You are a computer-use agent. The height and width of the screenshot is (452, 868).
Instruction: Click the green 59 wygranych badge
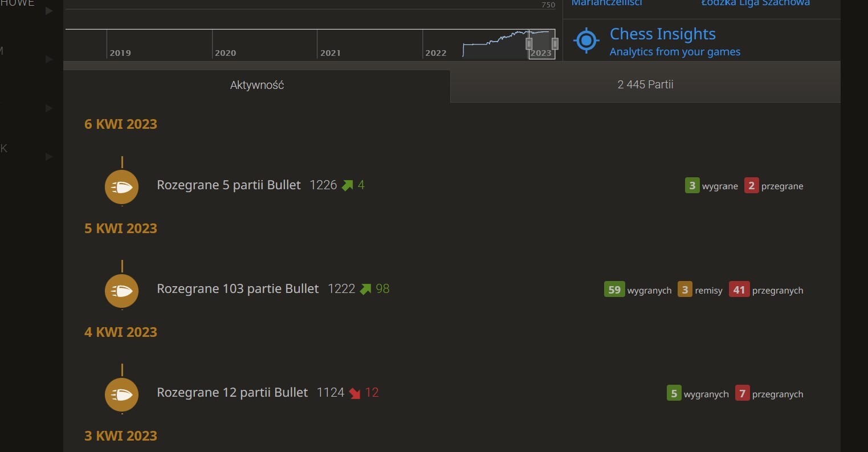(614, 290)
